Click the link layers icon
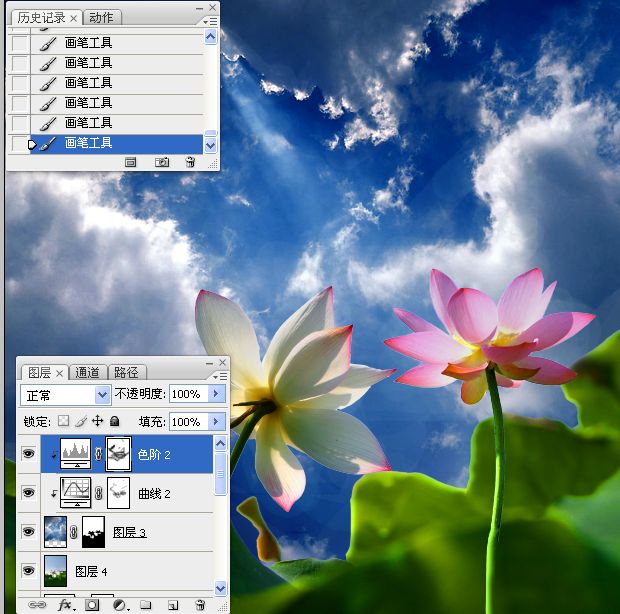This screenshot has height=614, width=620. pos(37,605)
